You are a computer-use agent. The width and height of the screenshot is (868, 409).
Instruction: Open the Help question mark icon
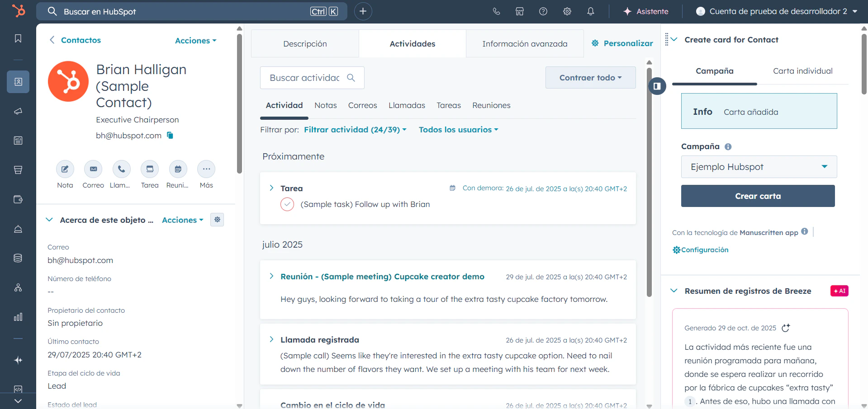point(543,11)
